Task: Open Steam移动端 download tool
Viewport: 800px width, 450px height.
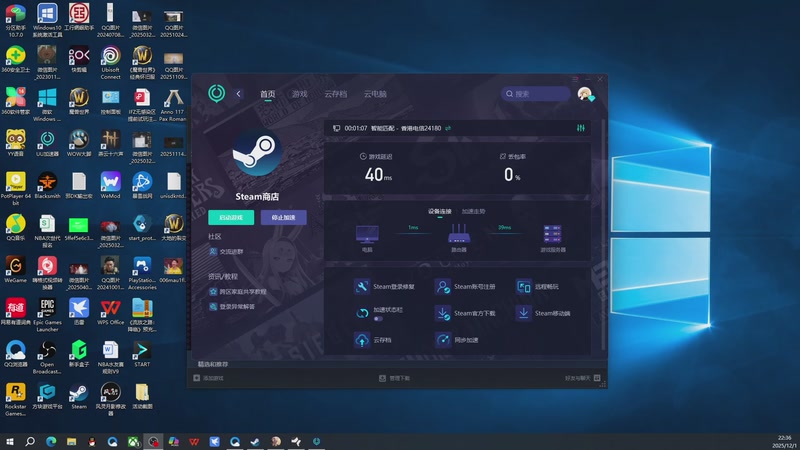Action: tap(543, 313)
